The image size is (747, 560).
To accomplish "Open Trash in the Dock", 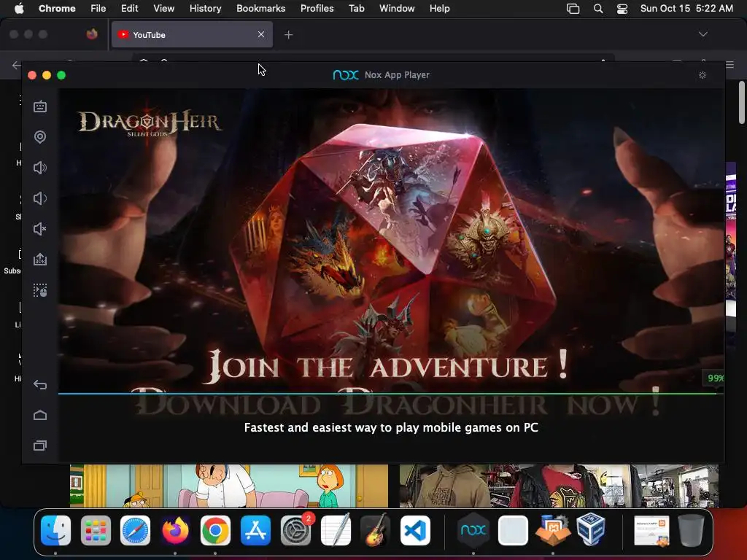I will click(x=692, y=530).
